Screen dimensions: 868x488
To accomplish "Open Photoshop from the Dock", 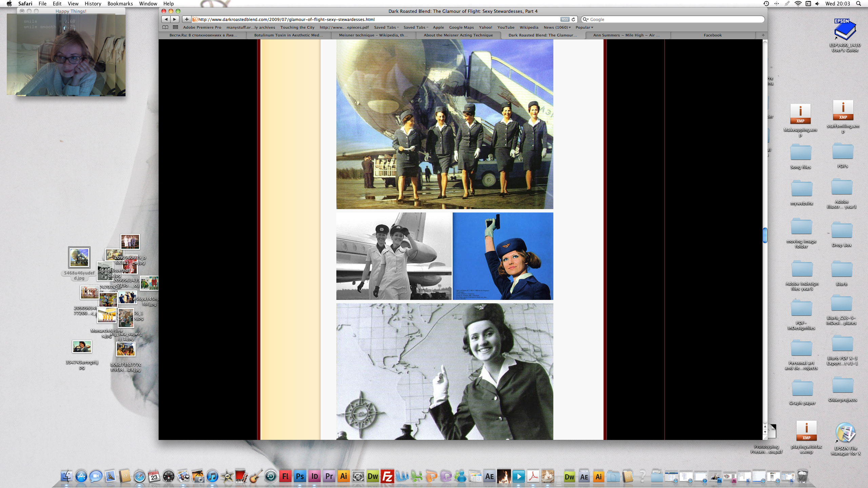I will (300, 476).
